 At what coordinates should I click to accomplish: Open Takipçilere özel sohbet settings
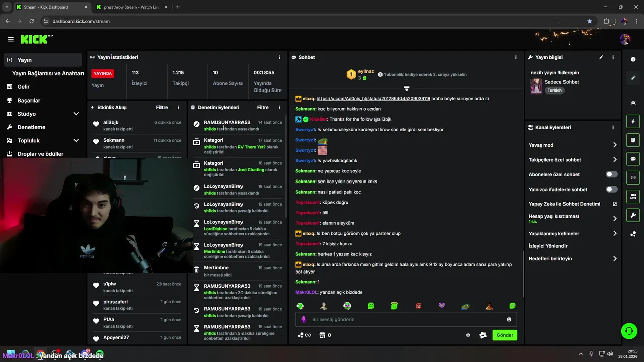[573, 160]
